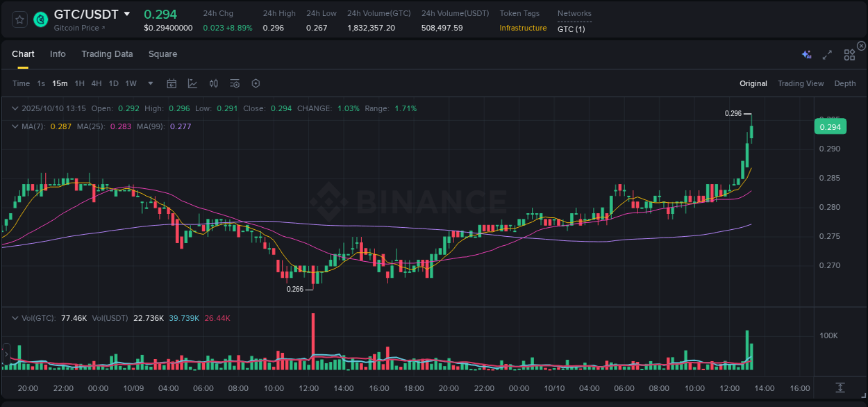Collapse the OHLC info row chevron
The image size is (868, 407).
[15, 108]
